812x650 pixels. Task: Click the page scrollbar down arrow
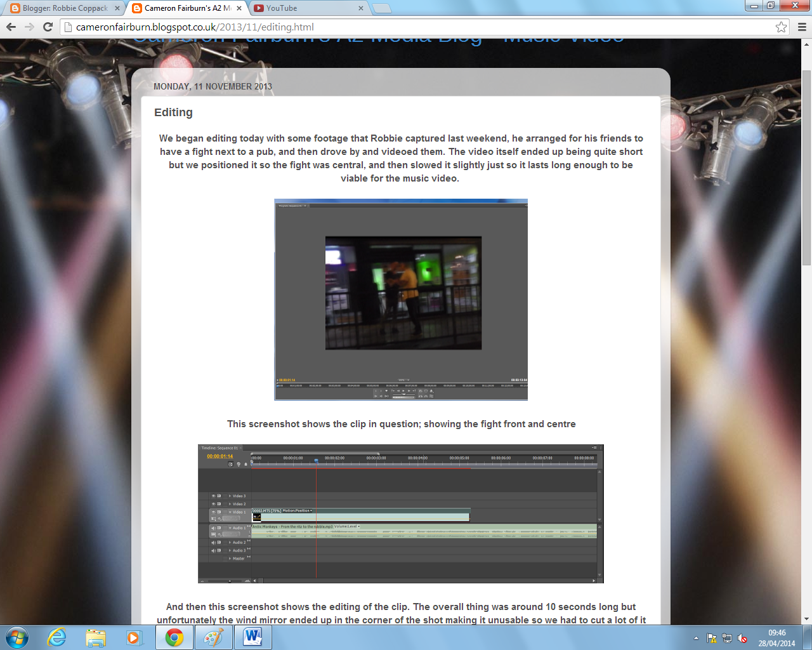point(807,619)
